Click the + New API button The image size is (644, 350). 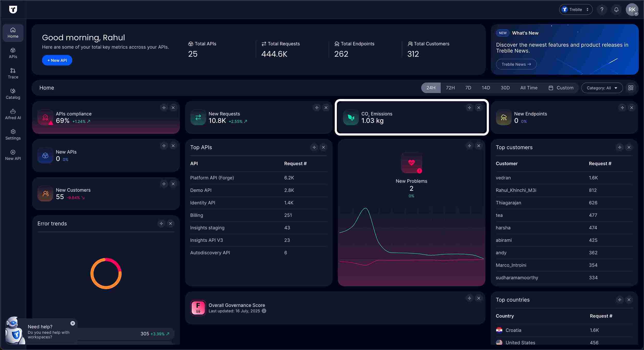tap(57, 60)
